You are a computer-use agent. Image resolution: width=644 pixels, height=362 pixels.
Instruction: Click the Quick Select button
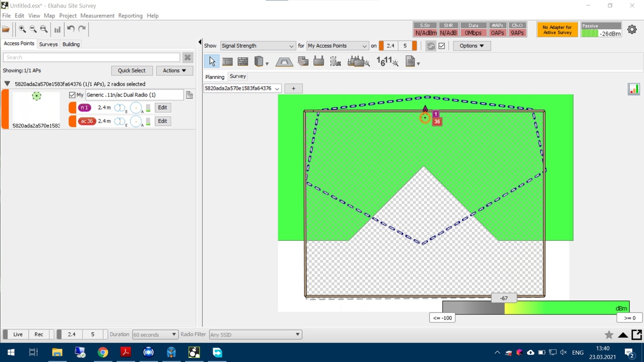click(x=131, y=70)
